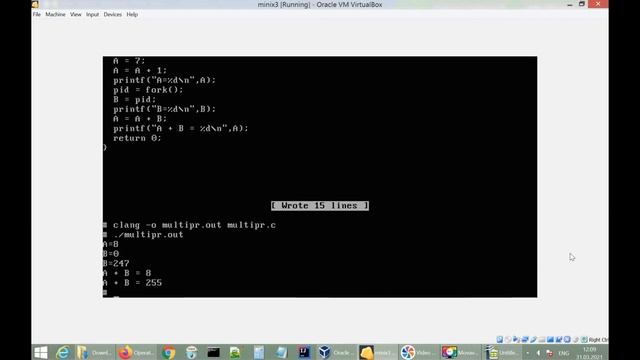
Task: Click the optical drive status icon
Action: point(508,340)
